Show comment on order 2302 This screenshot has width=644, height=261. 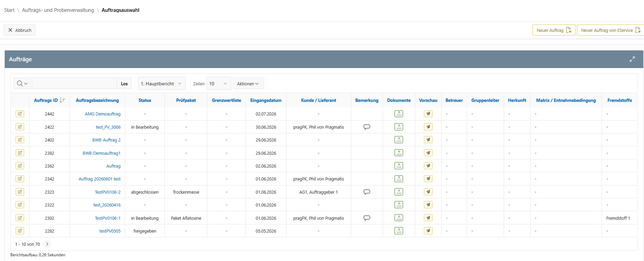tap(367, 218)
